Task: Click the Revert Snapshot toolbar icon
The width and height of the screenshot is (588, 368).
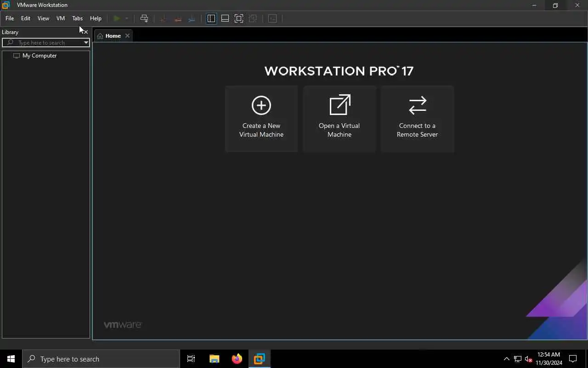Action: pos(178,18)
